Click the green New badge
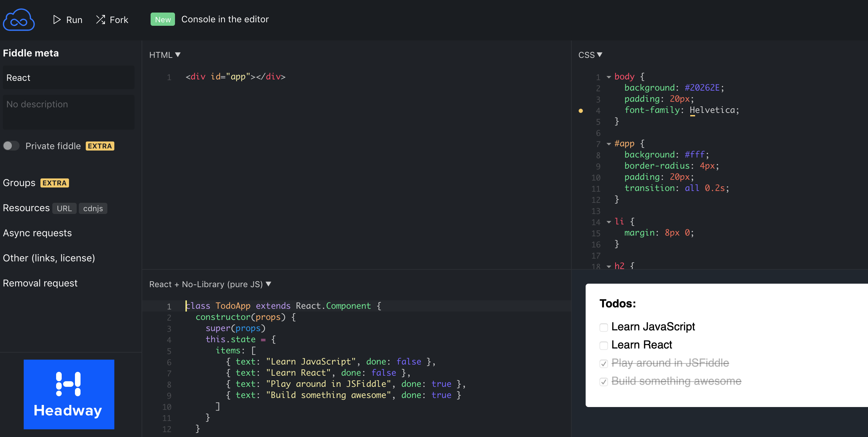The width and height of the screenshot is (868, 437). pos(163,20)
